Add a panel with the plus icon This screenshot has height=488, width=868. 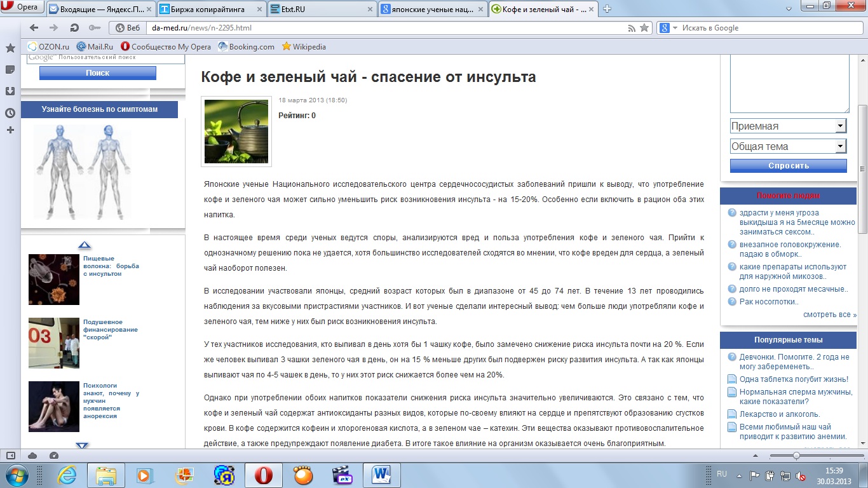pyautogui.click(x=10, y=130)
